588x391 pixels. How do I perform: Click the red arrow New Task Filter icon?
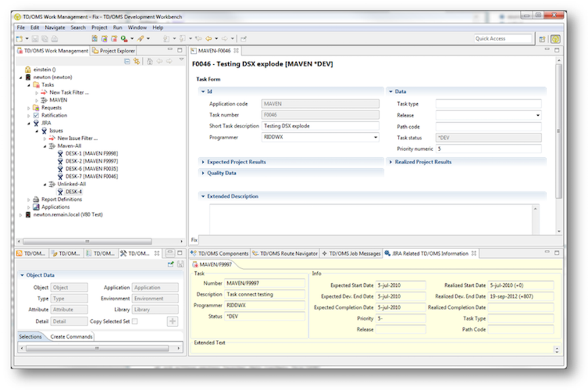pyautogui.click(x=44, y=92)
